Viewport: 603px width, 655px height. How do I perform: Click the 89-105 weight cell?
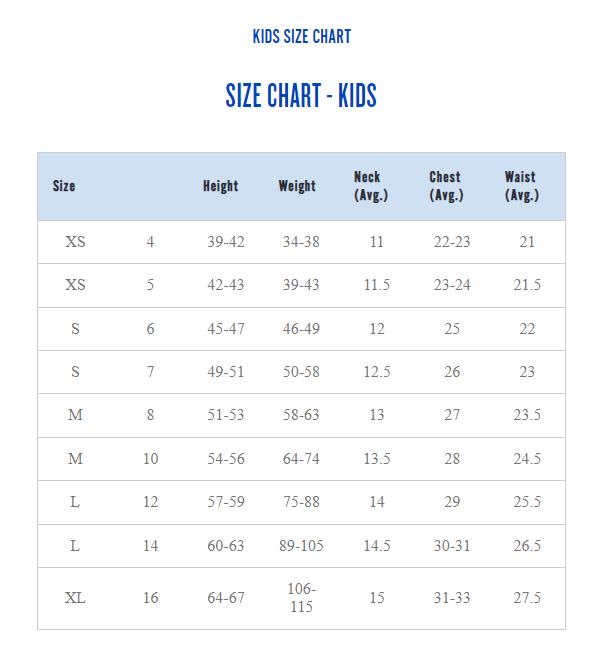[x=301, y=545]
